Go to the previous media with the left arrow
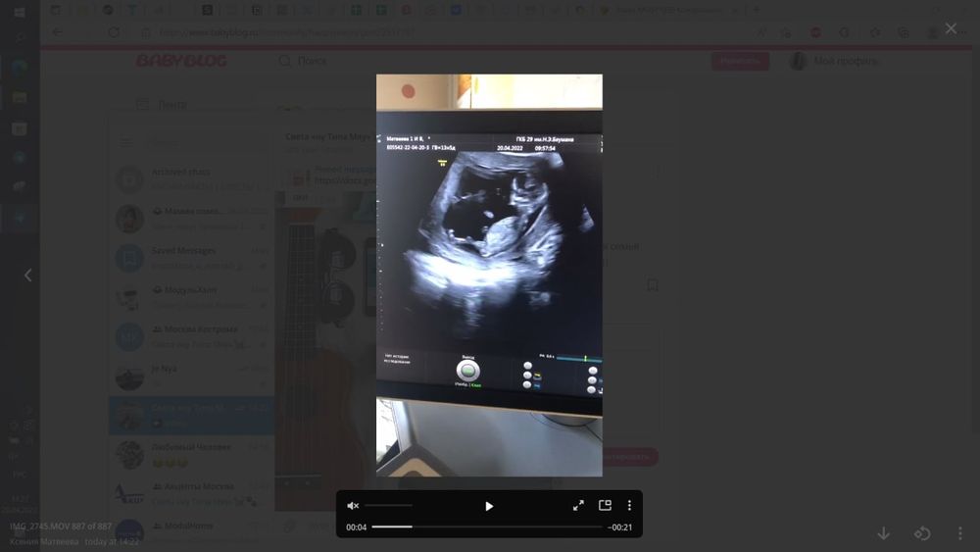Screen dimensions: 980x552 28,276
